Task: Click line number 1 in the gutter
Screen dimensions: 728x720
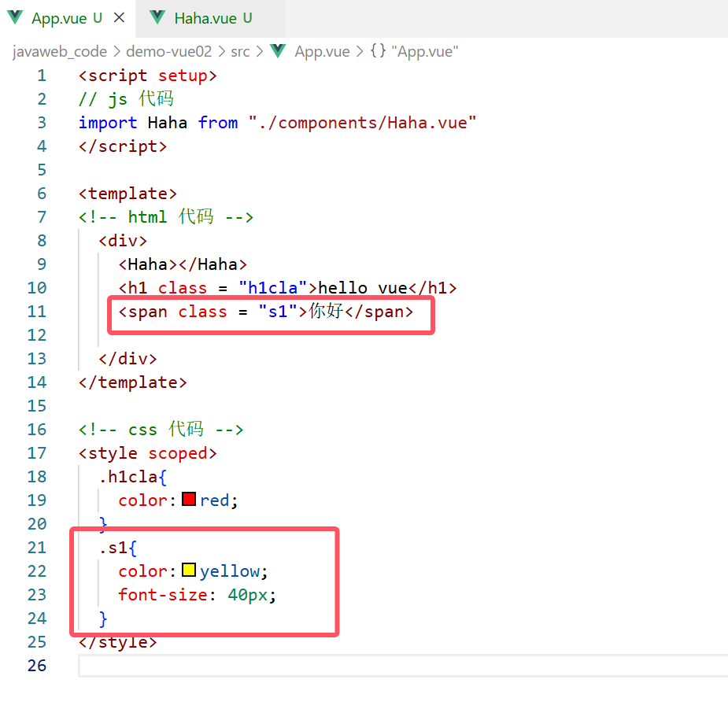Action: pos(42,76)
